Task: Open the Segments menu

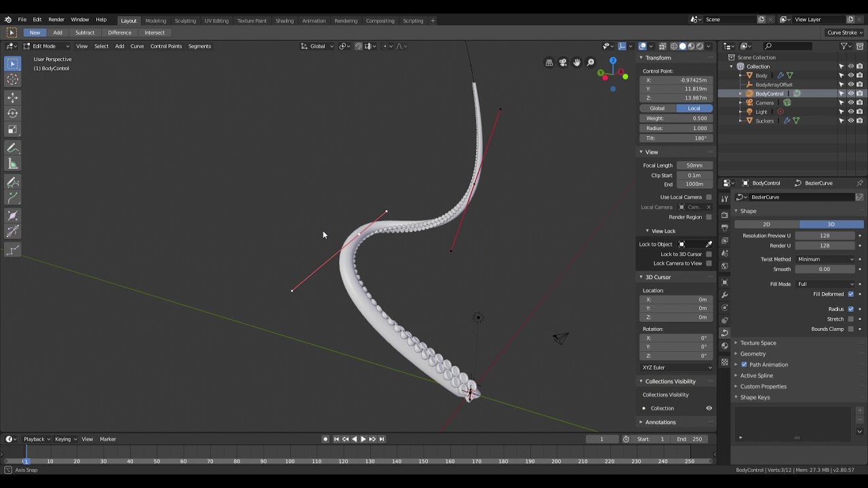Action: [x=199, y=46]
